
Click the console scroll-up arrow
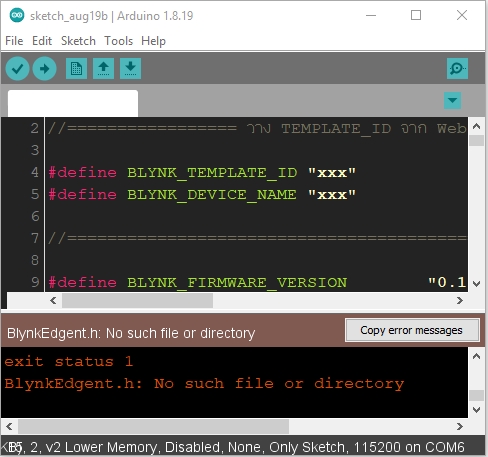coord(476,356)
